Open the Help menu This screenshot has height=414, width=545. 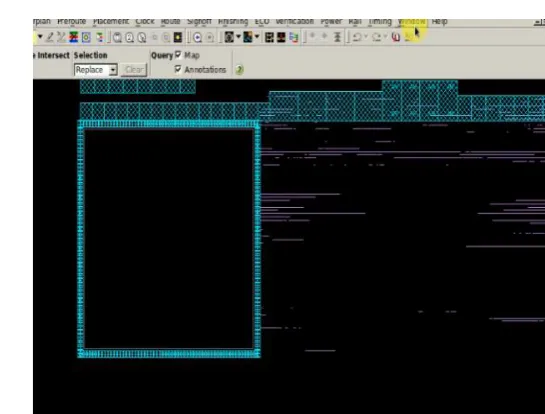(x=439, y=22)
